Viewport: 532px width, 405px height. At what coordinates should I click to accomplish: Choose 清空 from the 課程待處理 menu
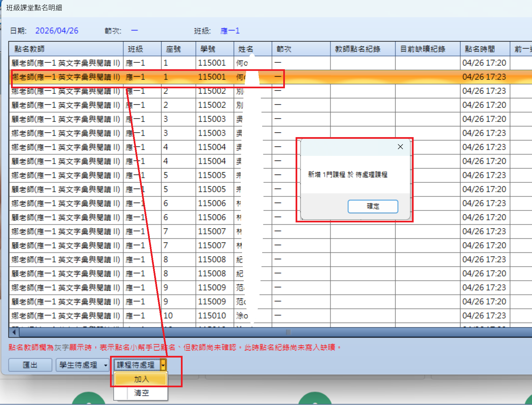141,393
